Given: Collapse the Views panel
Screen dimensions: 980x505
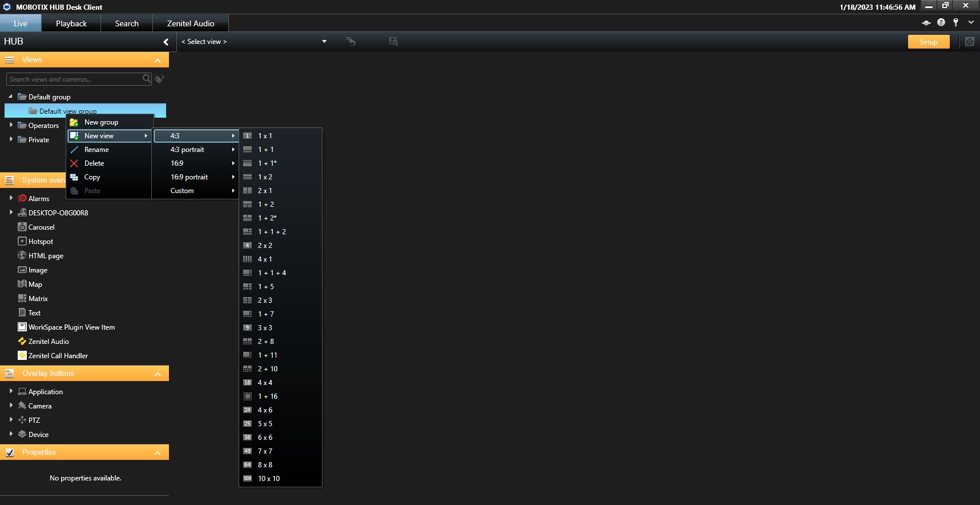Looking at the screenshot, I should (158, 60).
